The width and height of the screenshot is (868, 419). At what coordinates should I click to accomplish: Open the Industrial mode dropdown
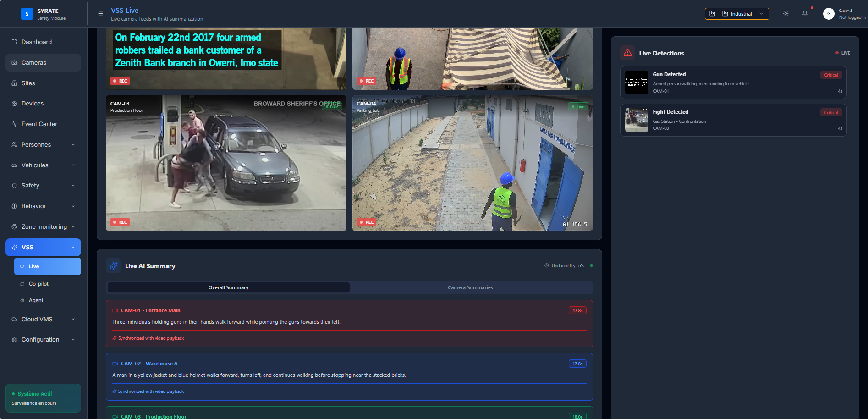pos(736,14)
